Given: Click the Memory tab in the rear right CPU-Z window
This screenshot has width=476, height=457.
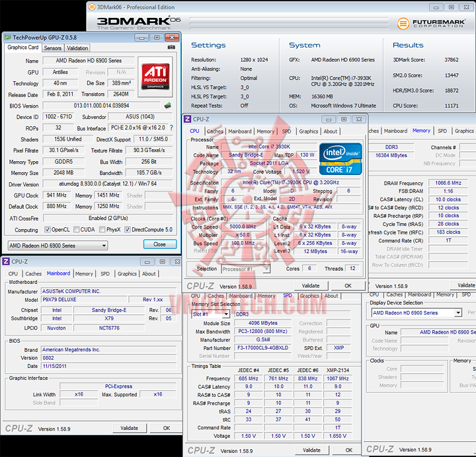Looking at the screenshot, I should tap(421, 131).
